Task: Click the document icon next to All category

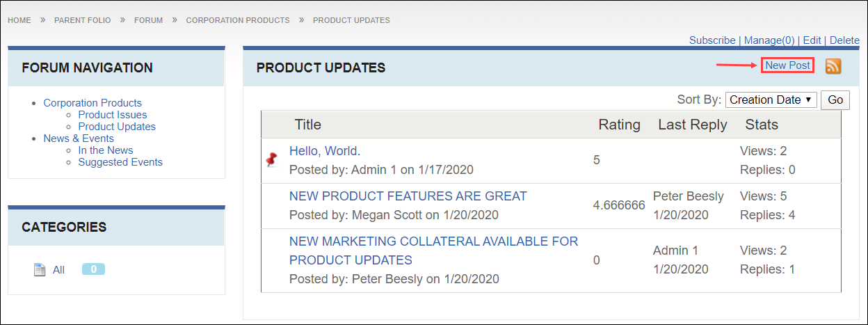Action: (x=40, y=269)
